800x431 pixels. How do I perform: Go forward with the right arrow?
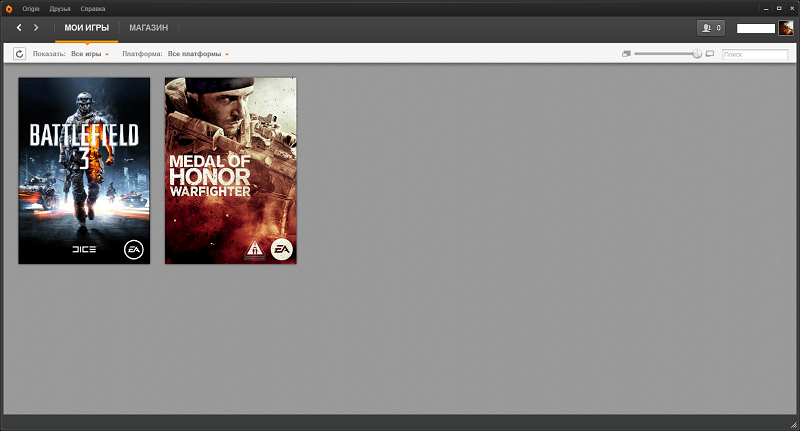click(x=36, y=28)
